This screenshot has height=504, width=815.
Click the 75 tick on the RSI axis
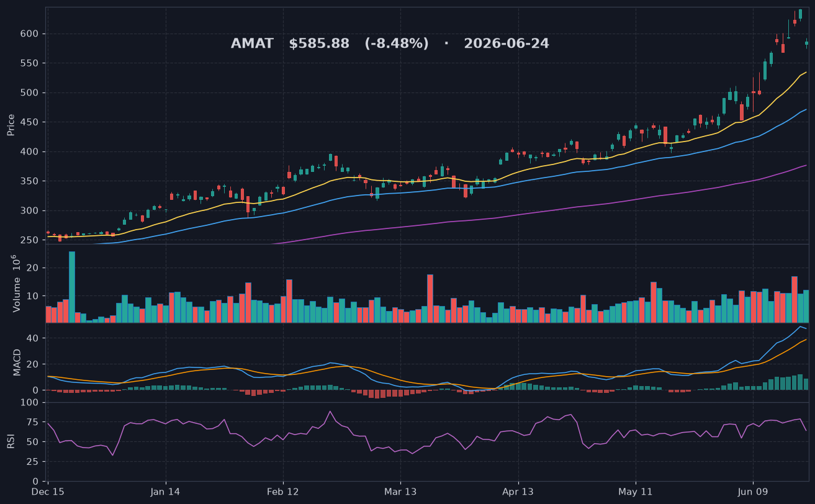pos(33,423)
